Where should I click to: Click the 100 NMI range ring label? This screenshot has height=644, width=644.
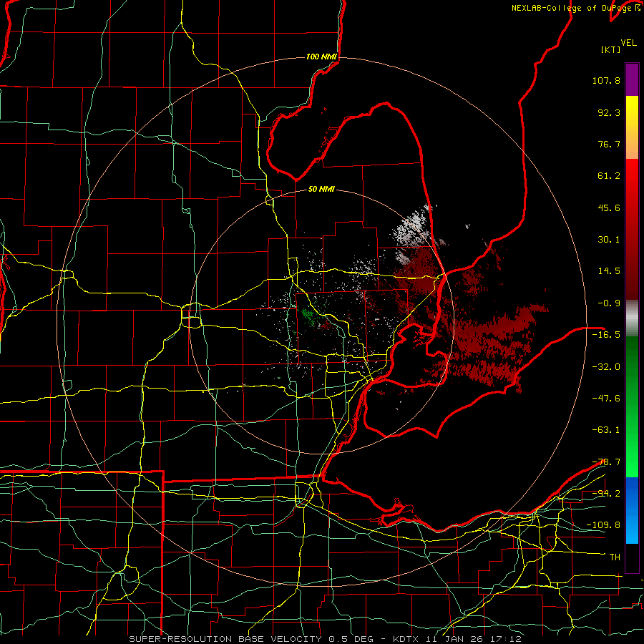coord(321,57)
